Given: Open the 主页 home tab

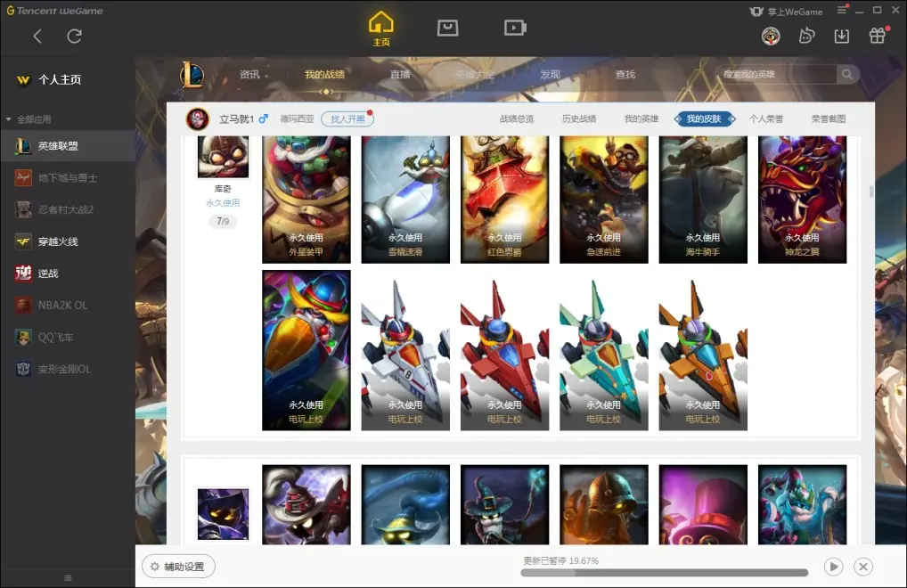Looking at the screenshot, I should (x=381, y=29).
